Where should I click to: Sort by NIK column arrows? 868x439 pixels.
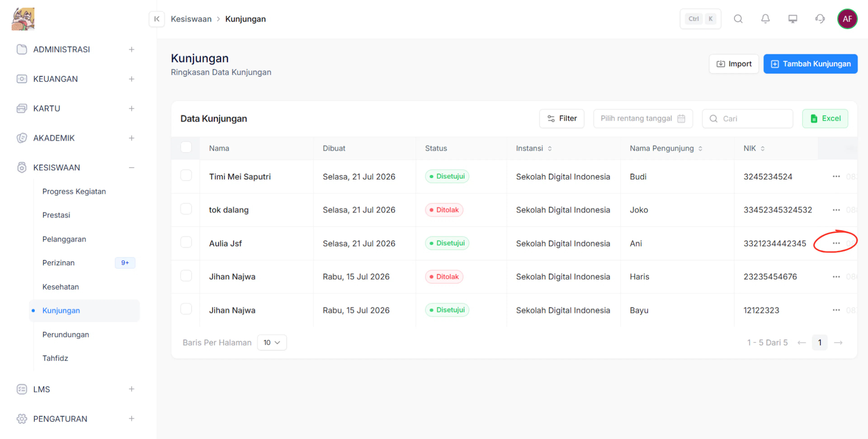coord(762,148)
